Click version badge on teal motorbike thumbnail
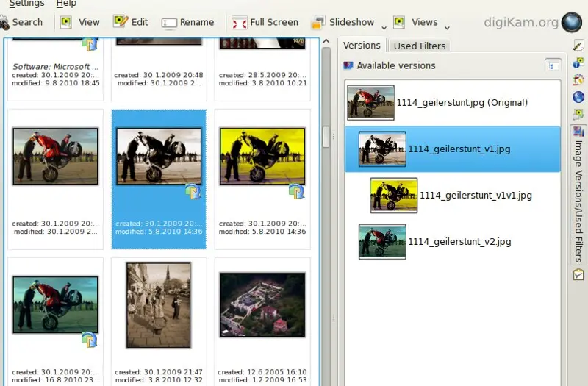Screen dimensions: 588x386 (x=90, y=340)
